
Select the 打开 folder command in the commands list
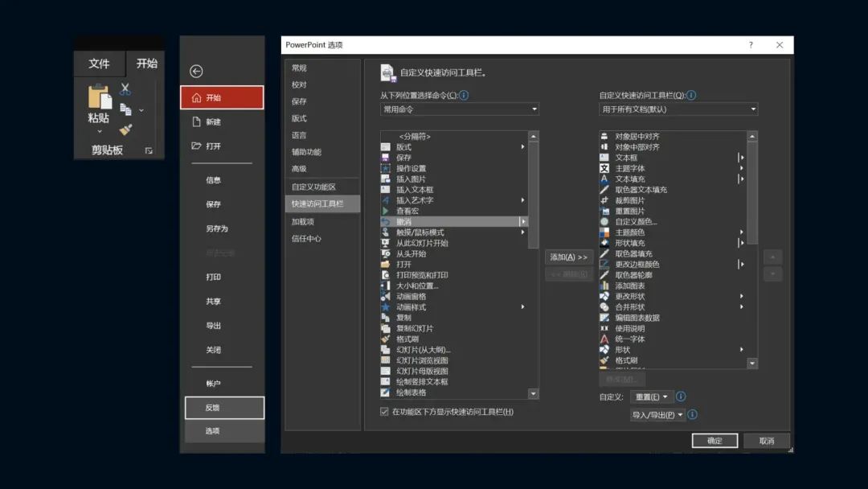(454, 264)
